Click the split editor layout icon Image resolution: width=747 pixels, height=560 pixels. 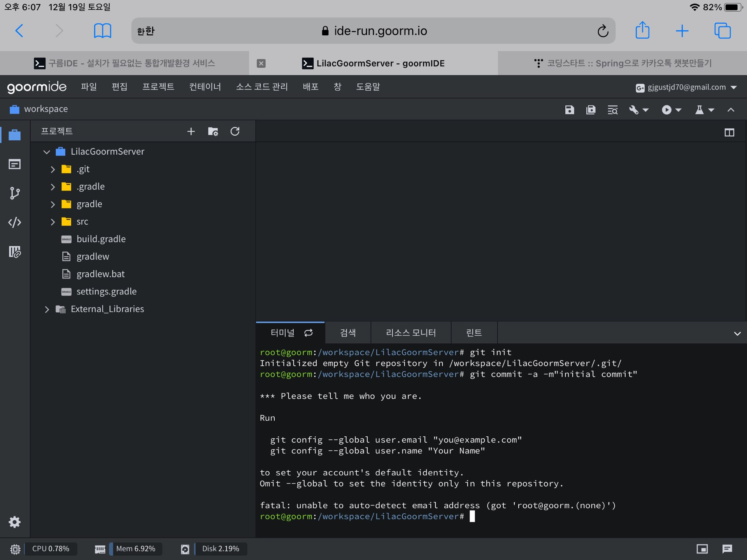coord(729,133)
